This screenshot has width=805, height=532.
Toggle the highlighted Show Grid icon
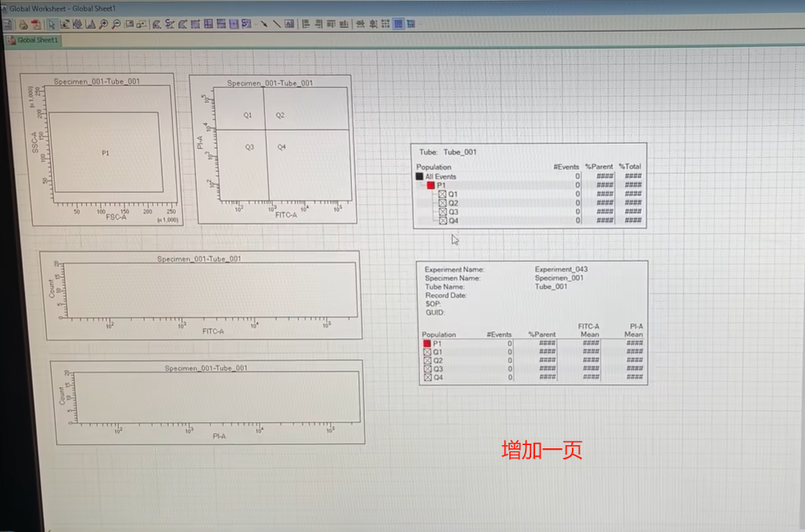(399, 24)
